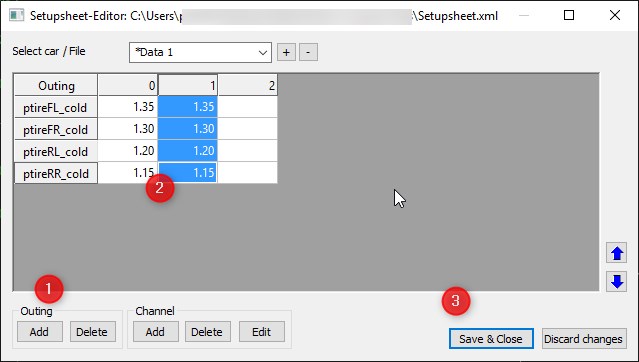Add a new outing
The height and width of the screenshot is (362, 639).
(40, 332)
